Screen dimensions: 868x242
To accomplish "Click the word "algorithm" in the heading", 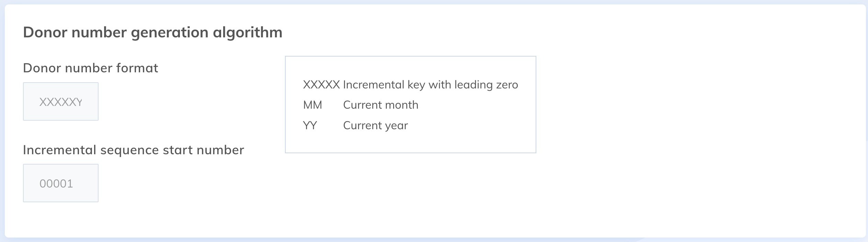I will coord(248,32).
